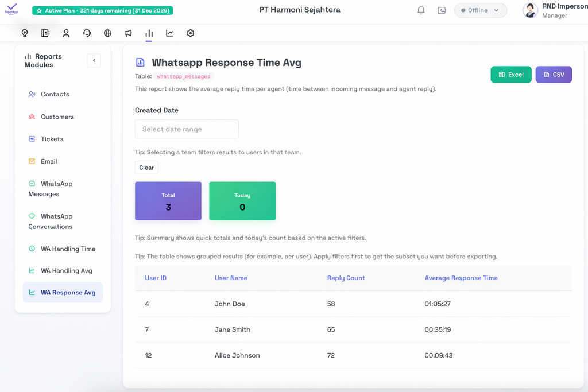Switch to WhatsApp Conversations in sidebar
Viewport: 588px width, 392px height.
(x=62, y=221)
